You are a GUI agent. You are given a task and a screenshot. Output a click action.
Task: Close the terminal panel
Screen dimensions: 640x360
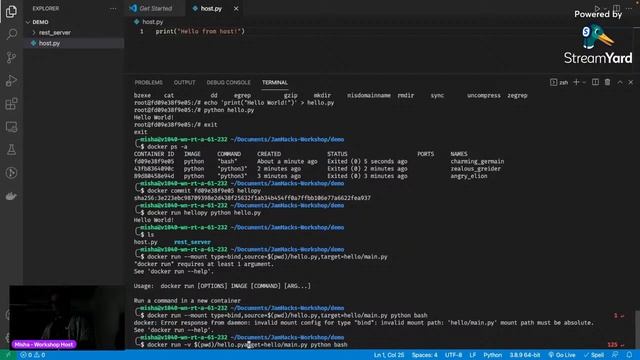[631, 82]
